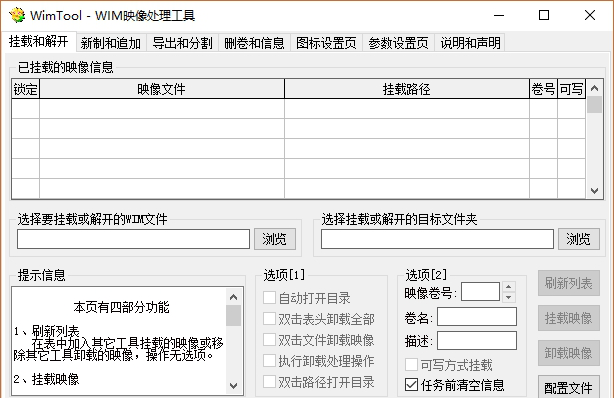Click 浏览 button for WIM file selection

pyautogui.click(x=274, y=239)
